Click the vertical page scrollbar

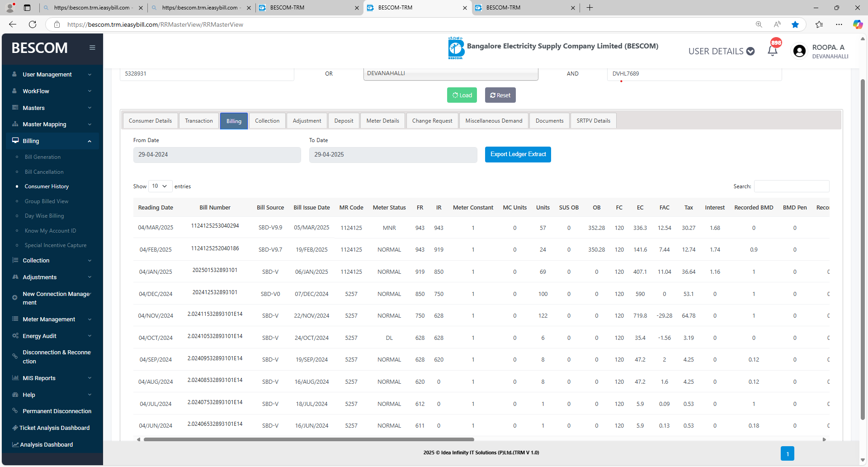coord(863,249)
